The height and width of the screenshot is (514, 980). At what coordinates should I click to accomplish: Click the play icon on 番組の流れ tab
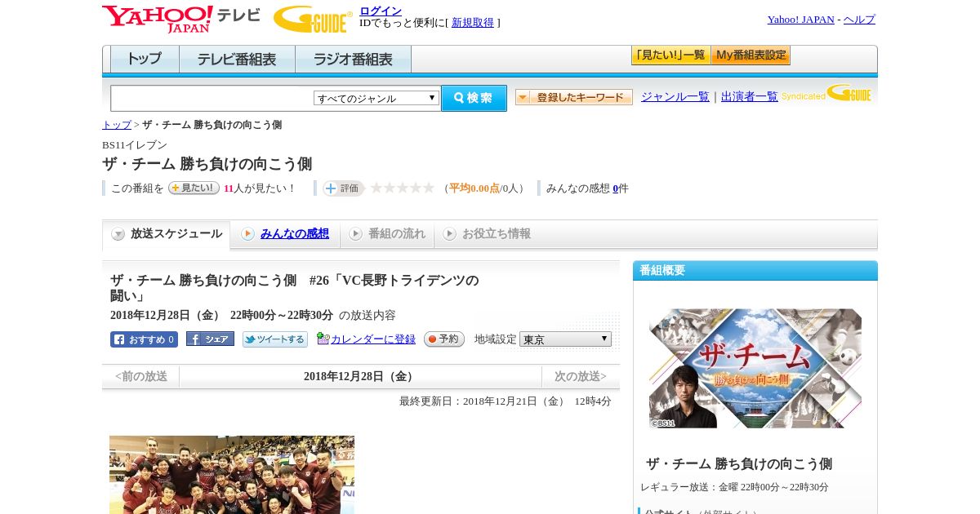tap(355, 234)
